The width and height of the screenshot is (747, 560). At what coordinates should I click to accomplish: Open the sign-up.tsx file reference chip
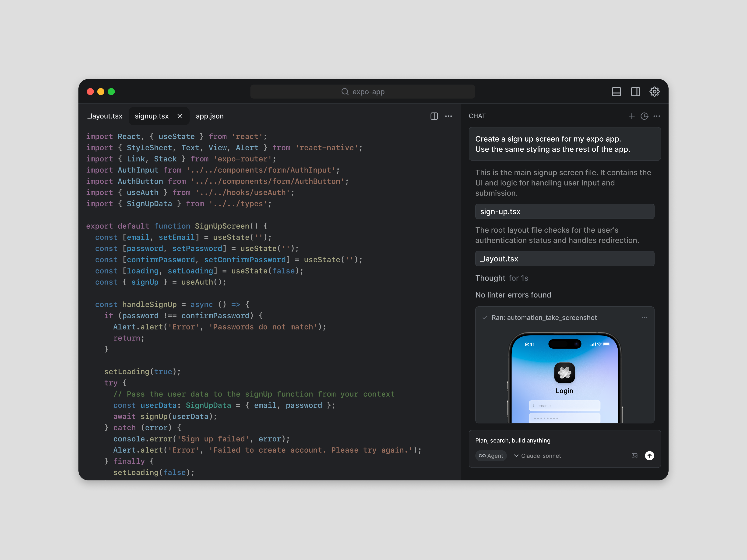[x=565, y=211]
